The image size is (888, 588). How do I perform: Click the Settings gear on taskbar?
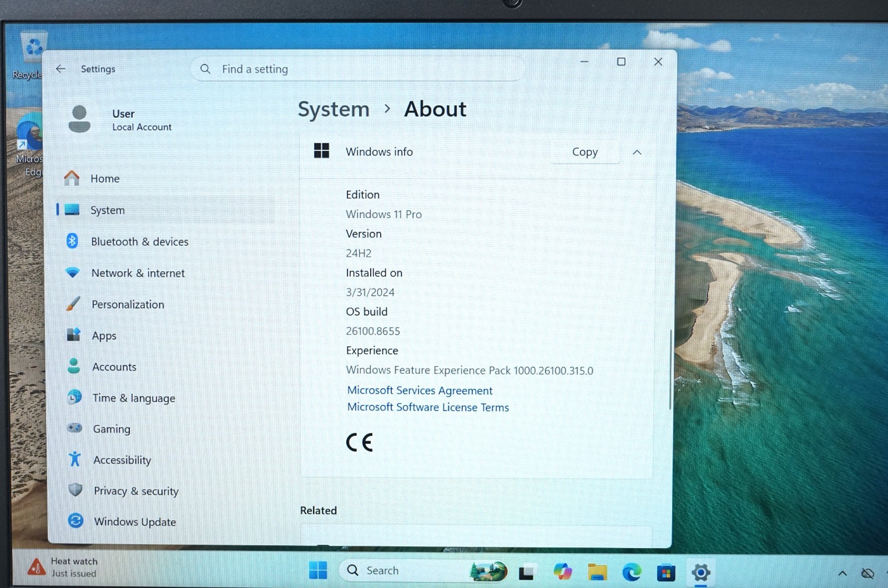coord(700,572)
